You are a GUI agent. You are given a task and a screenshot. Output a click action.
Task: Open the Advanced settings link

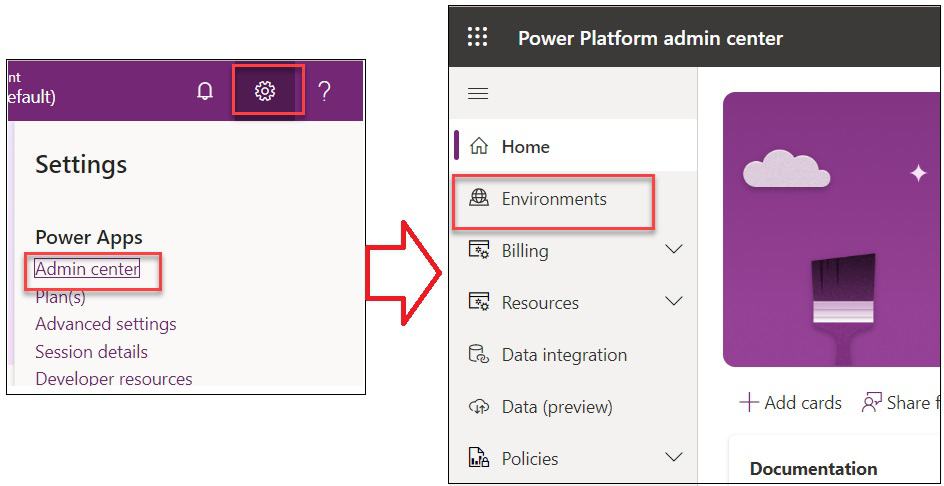[x=106, y=324]
